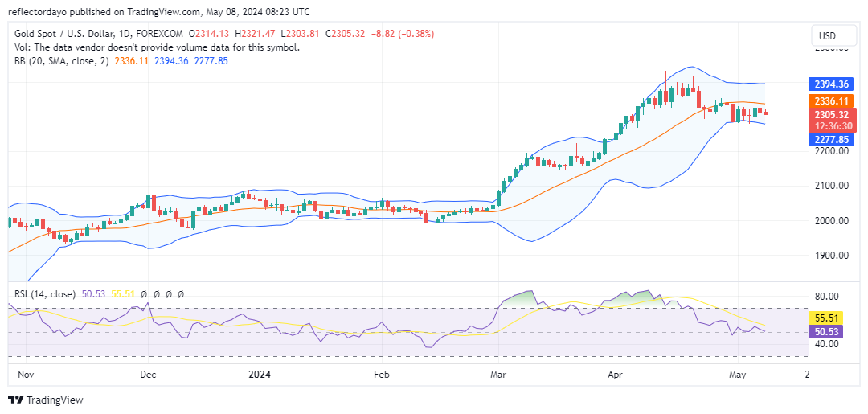Screen dimensions: 868x414
Task: Click the 2024 label on time axis
Action: tap(260, 375)
